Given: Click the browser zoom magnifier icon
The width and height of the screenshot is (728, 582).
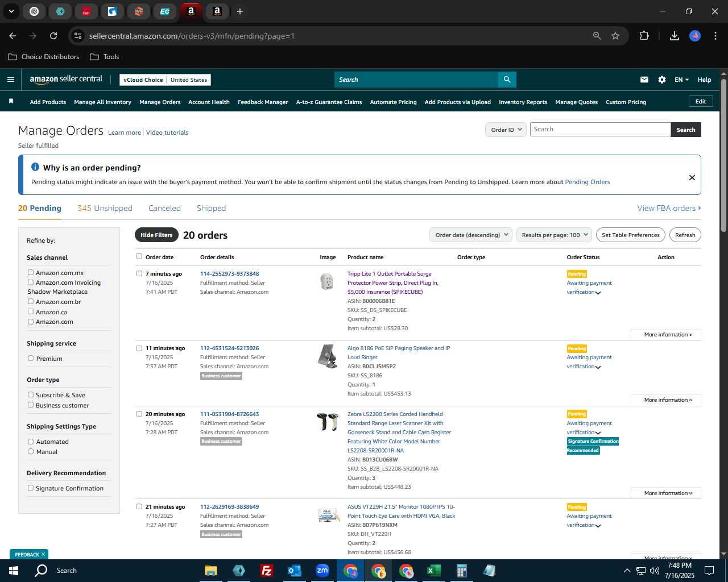Looking at the screenshot, I should [597, 36].
